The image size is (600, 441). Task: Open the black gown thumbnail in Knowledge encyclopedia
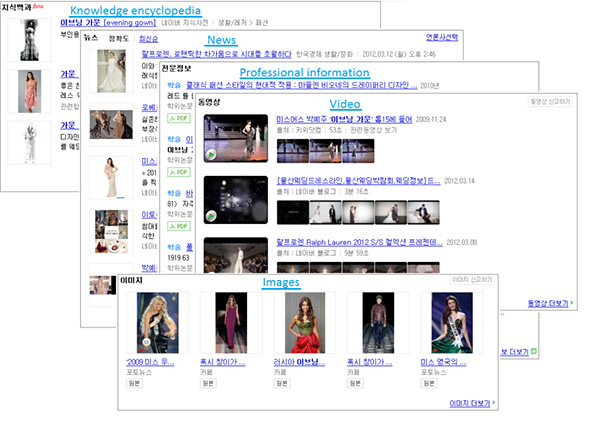pyautogui.click(x=29, y=40)
